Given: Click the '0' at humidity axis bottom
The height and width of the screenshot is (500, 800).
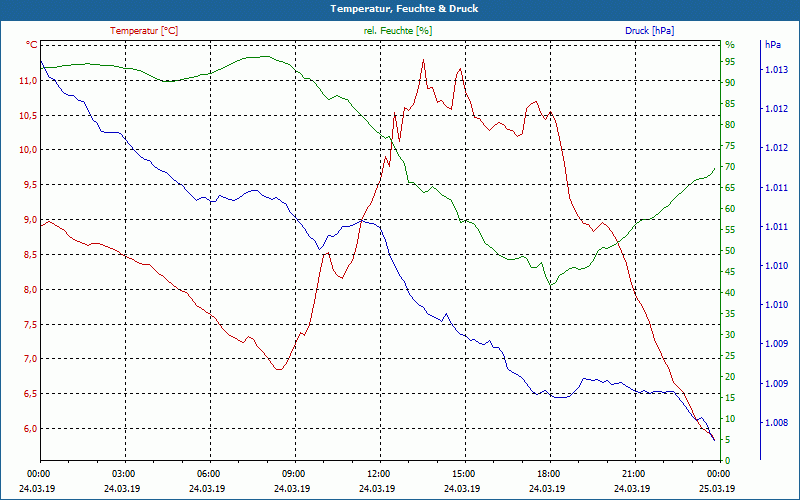Looking at the screenshot, I should (728, 461).
